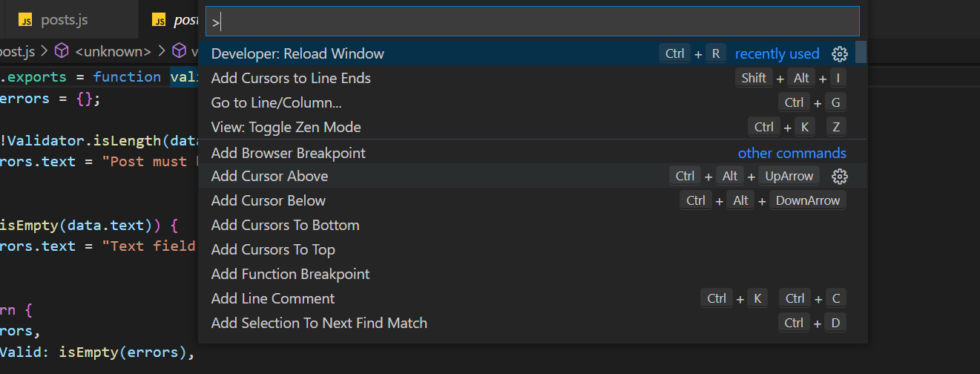The image size is (980, 374).
Task: Click the command list scrollbar thumb
Action: tap(861, 53)
